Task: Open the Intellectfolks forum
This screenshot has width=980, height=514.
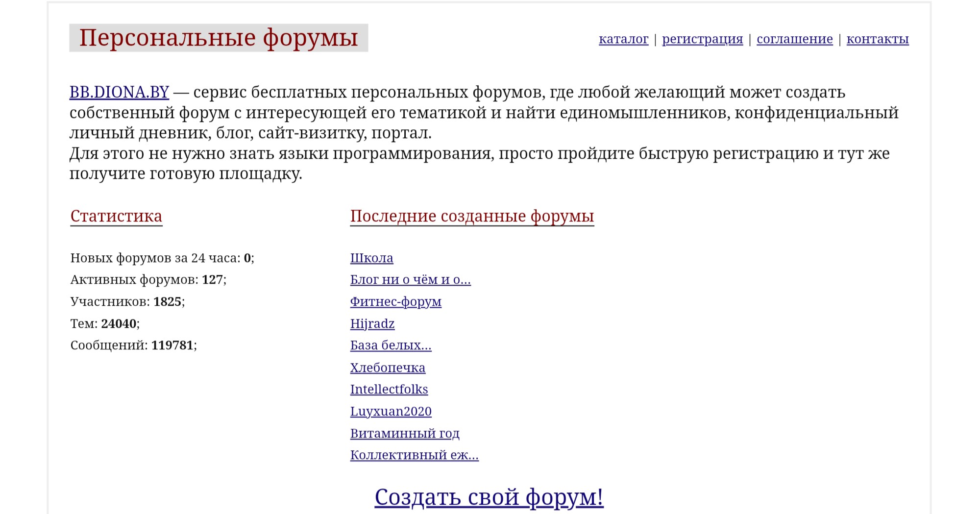Action: coord(389,390)
